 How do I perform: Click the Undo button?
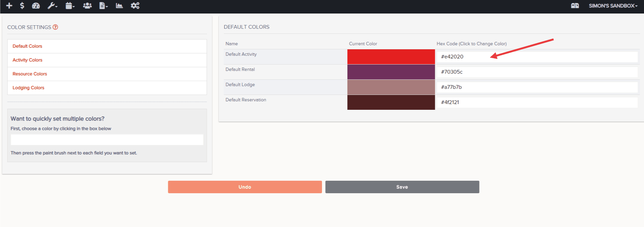(x=245, y=187)
